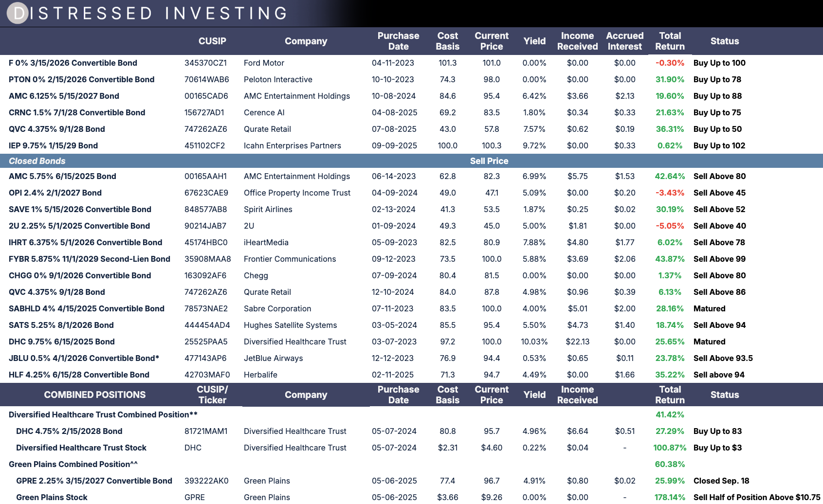The width and height of the screenshot is (823, 504).
Task: Select Diversified Healthcare Trust Stock row name
Action: click(81, 448)
